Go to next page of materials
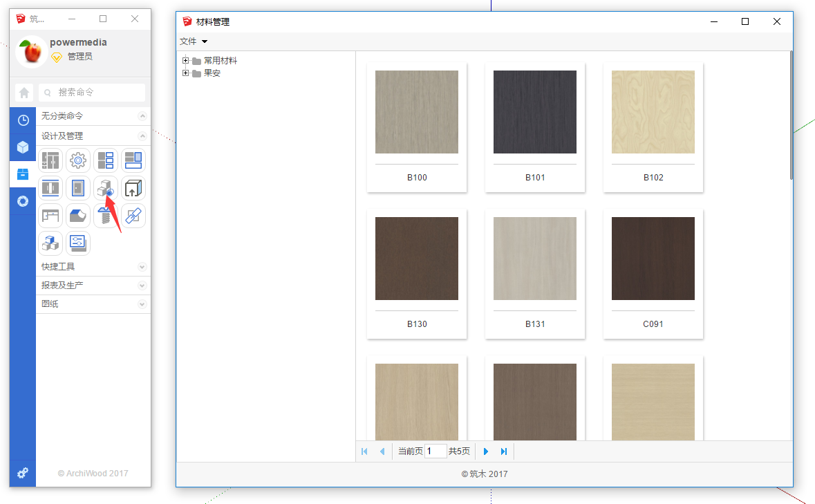This screenshot has height=504, width=815. click(x=486, y=451)
